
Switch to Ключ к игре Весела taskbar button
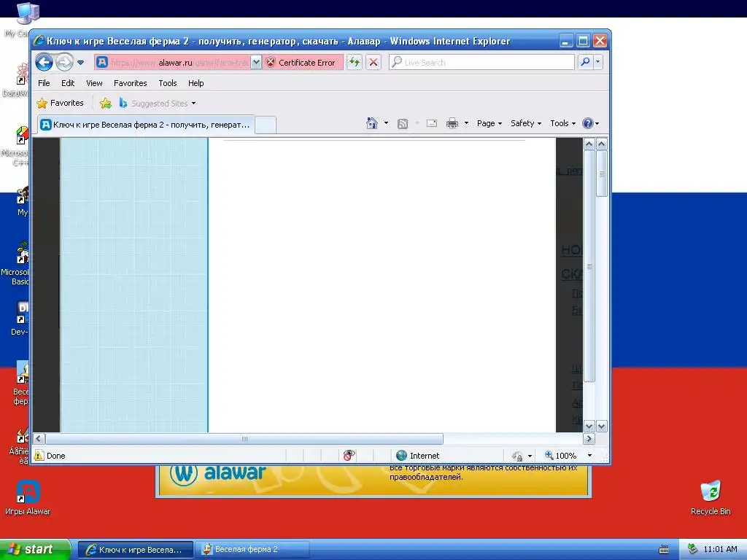(136, 550)
